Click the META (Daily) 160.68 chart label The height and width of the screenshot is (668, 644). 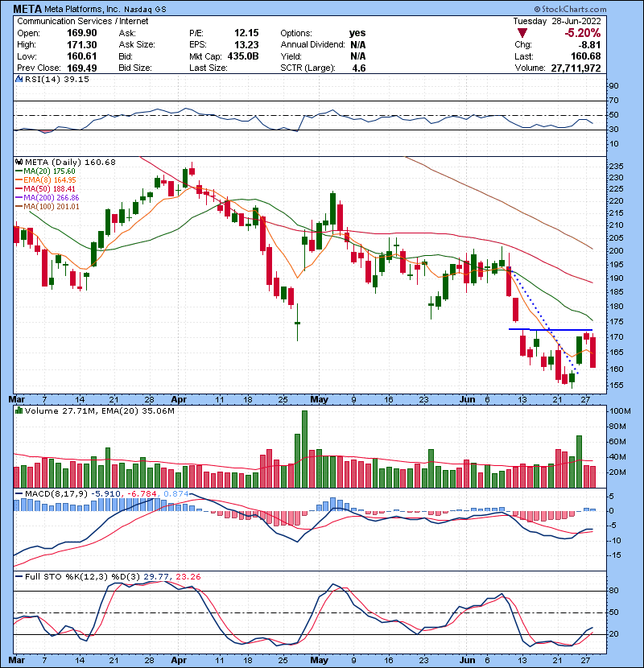[70, 163]
